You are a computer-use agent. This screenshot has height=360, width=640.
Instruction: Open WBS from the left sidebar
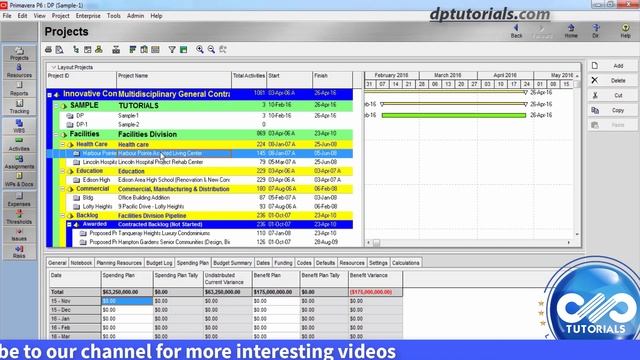(19, 126)
